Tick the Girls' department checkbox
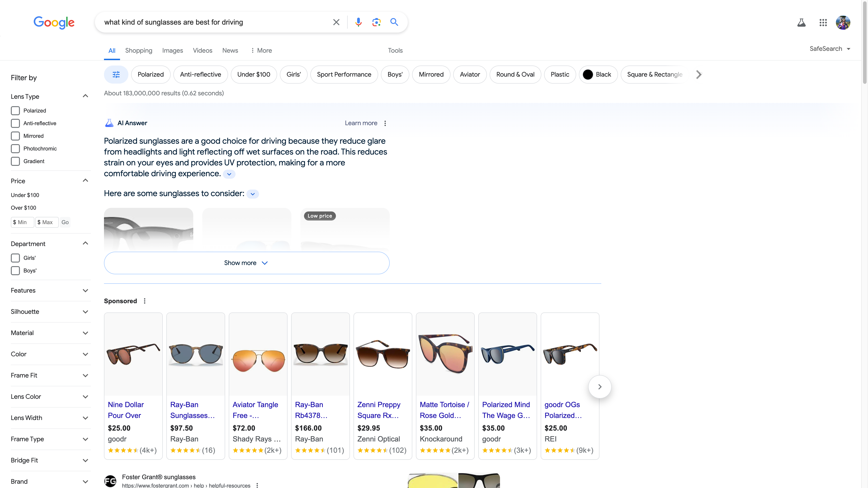This screenshot has height=488, width=868. [x=15, y=258]
